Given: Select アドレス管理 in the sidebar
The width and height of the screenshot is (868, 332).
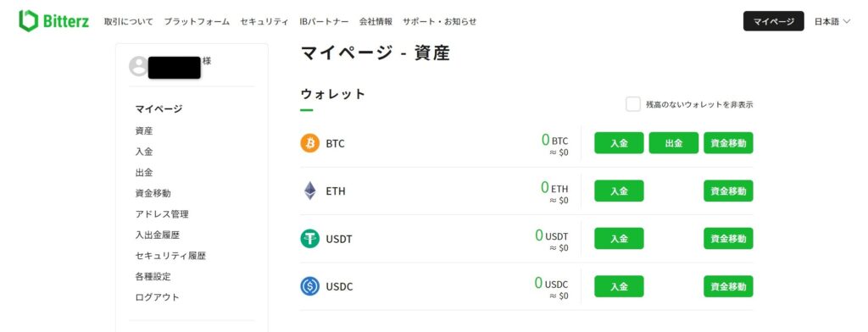Looking at the screenshot, I should coord(162,214).
